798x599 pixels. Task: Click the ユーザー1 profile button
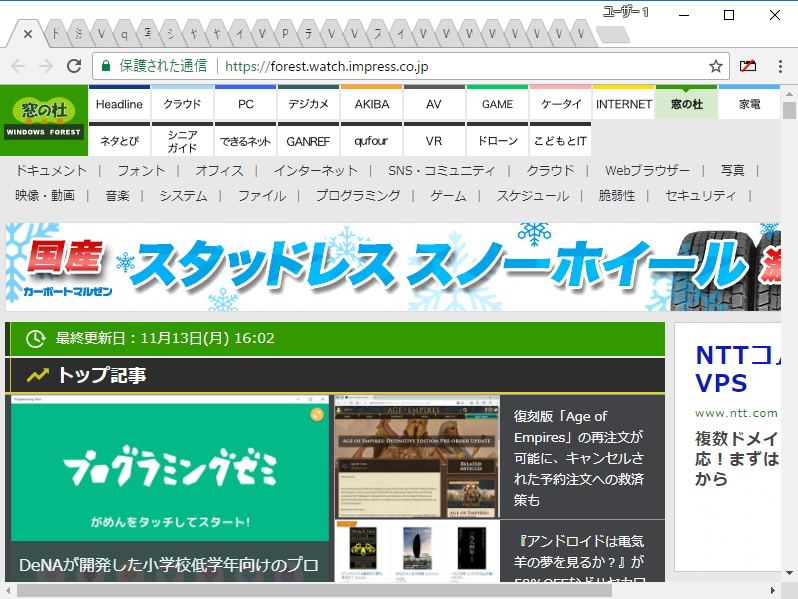[x=625, y=12]
